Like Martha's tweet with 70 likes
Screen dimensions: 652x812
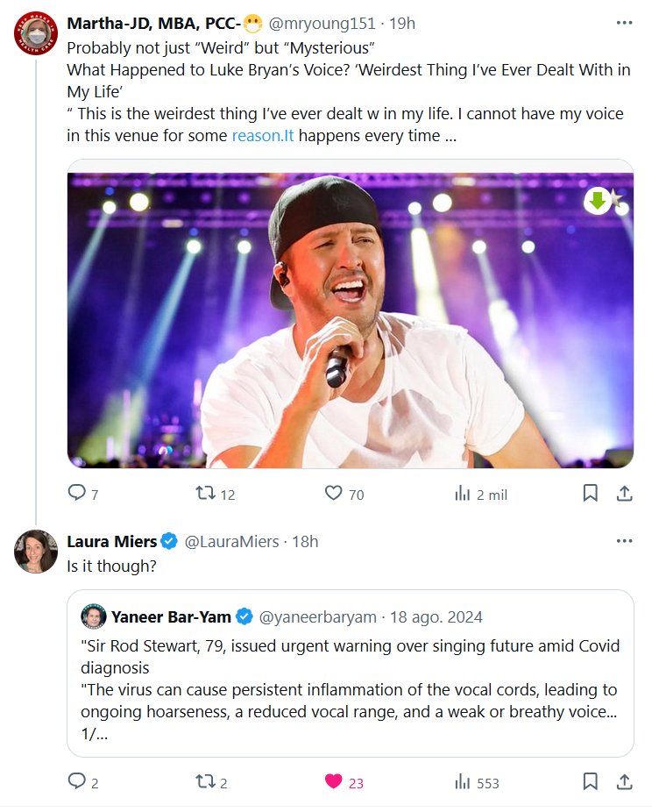pyautogui.click(x=333, y=494)
